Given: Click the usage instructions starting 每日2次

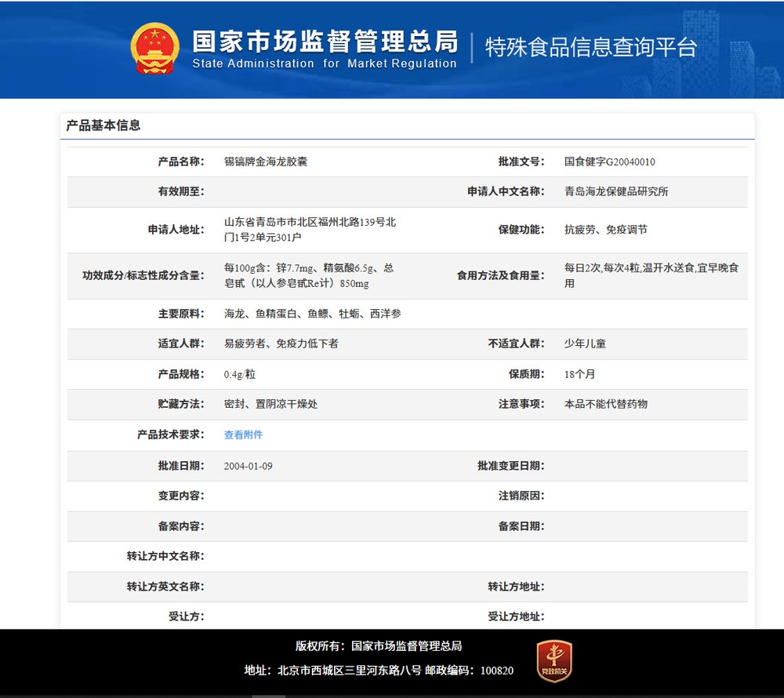Looking at the screenshot, I should (651, 275).
